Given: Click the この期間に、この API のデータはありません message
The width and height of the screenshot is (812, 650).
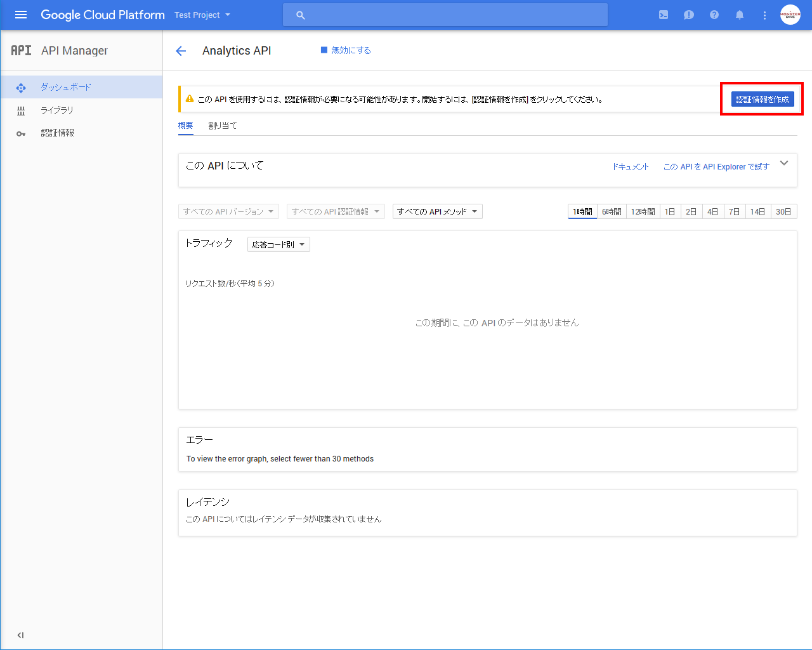Looking at the screenshot, I should click(x=497, y=322).
